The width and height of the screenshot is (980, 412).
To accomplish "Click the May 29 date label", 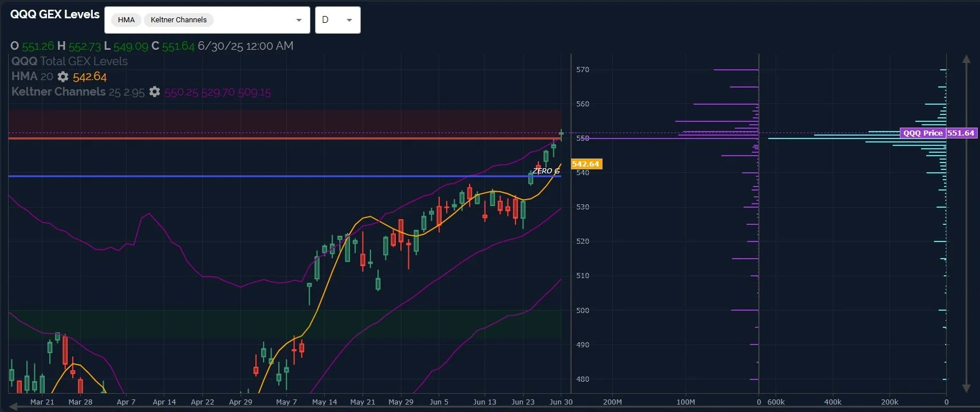I will coord(401,402).
